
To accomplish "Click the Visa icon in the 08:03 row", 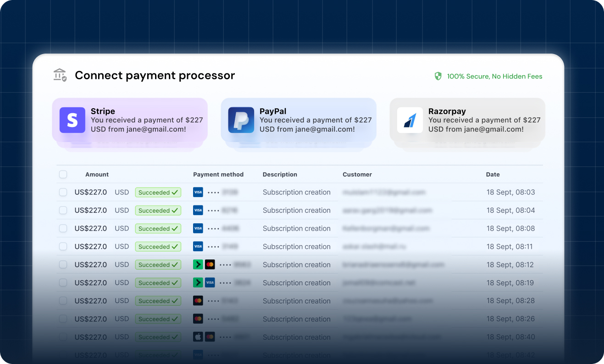I will click(x=198, y=193).
